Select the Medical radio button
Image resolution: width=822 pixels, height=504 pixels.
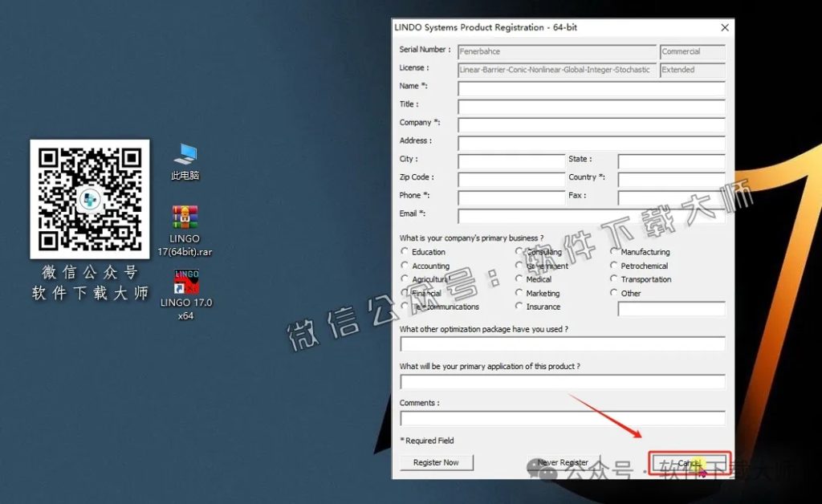519,279
